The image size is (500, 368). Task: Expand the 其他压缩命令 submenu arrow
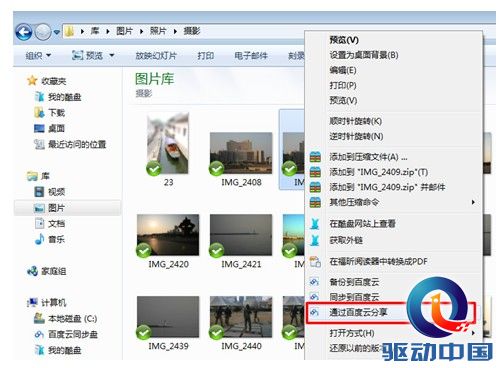(x=473, y=202)
